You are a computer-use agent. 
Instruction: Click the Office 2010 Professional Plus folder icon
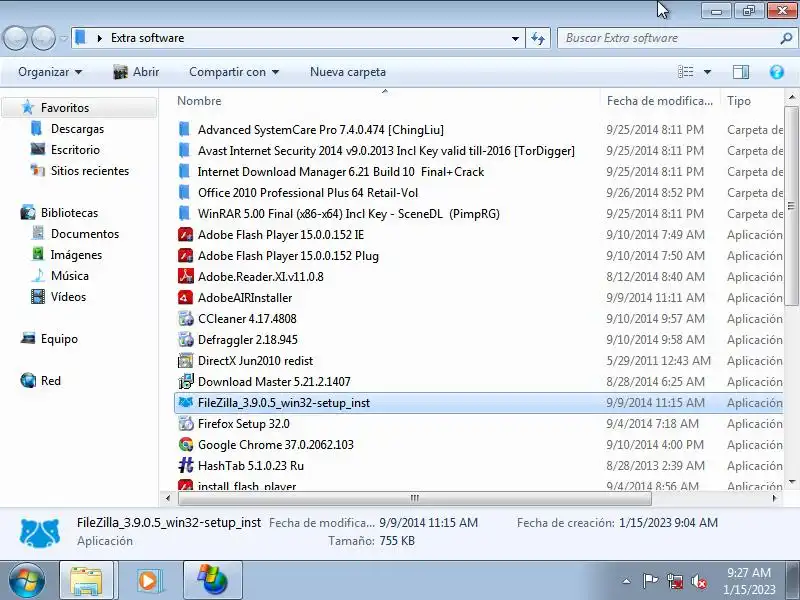tap(185, 192)
